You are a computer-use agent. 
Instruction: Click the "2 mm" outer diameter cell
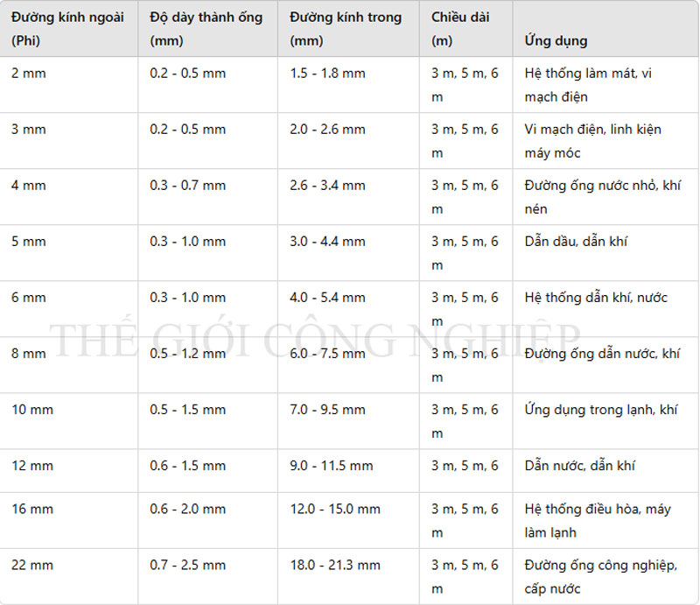tap(29, 74)
